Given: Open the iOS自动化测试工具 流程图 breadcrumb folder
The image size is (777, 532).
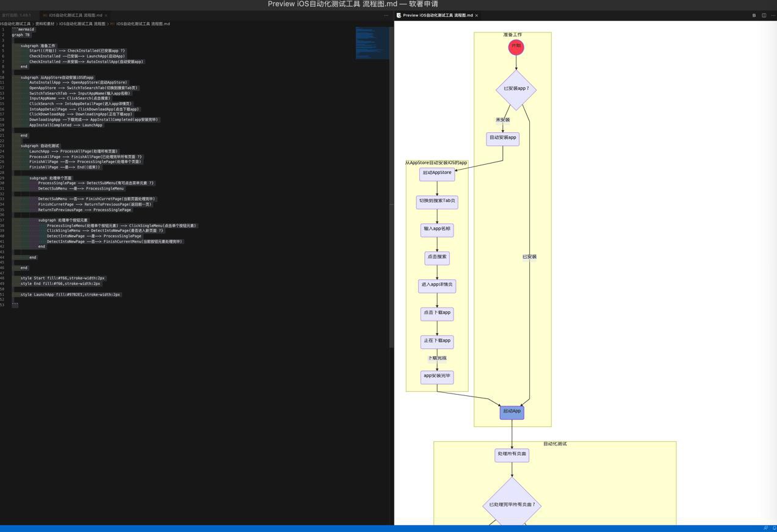Looking at the screenshot, I should point(82,24).
